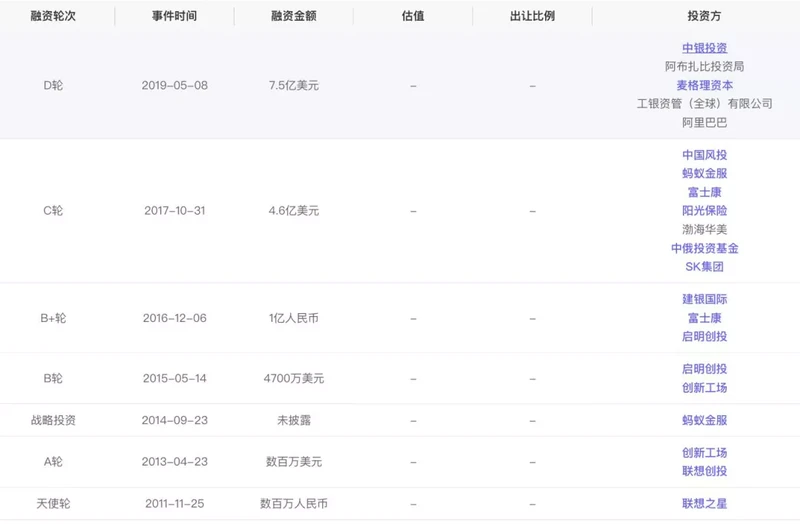Click 启明创投 link in B轮 row
The height and width of the screenshot is (524, 800).
[x=704, y=369]
